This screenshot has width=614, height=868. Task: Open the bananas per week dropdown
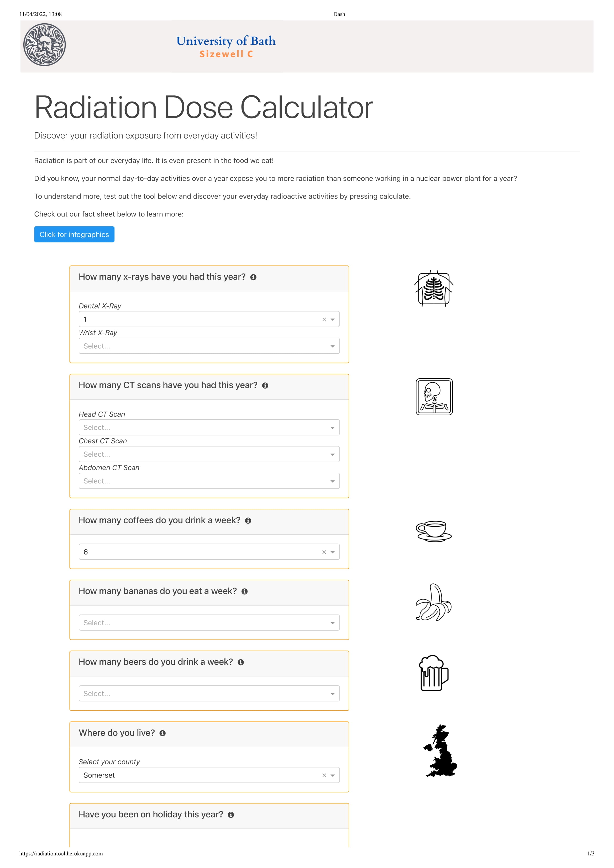(332, 622)
